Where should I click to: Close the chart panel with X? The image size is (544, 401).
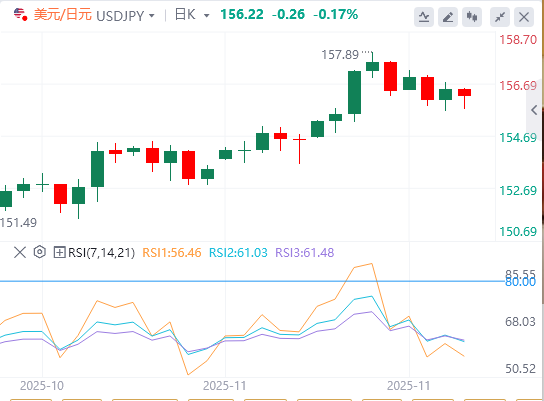point(524,17)
